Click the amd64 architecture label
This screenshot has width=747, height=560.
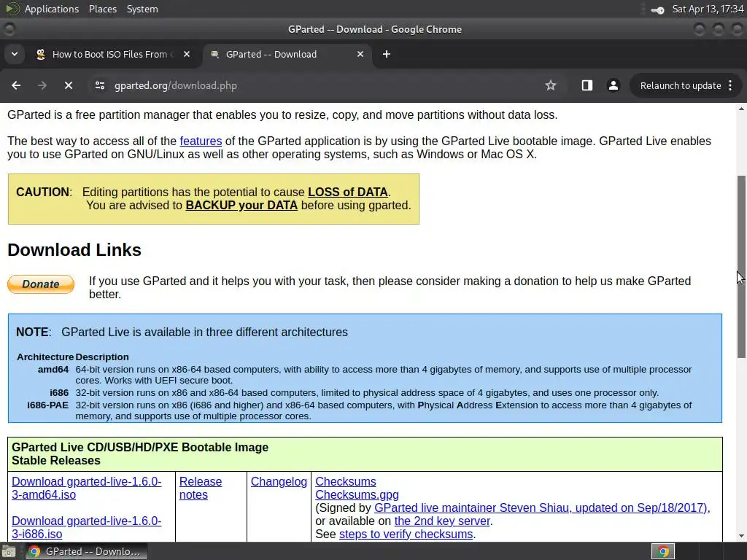pyautogui.click(x=53, y=370)
